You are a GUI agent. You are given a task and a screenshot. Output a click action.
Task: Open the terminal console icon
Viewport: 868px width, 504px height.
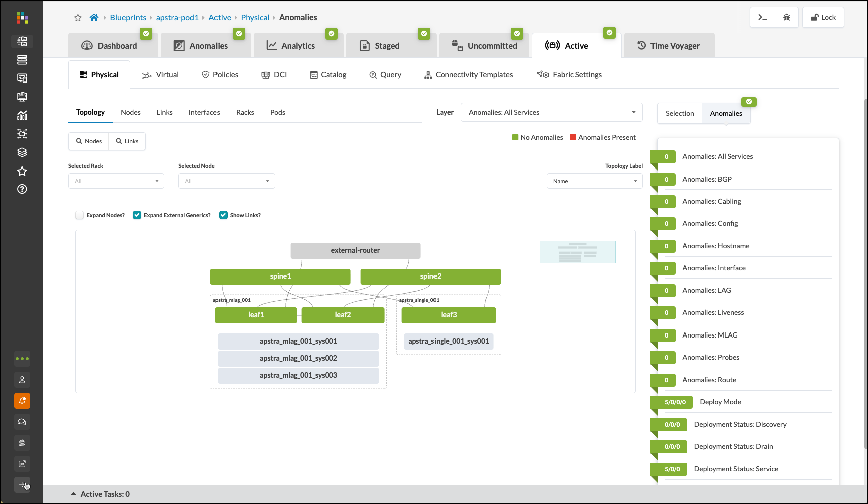pos(763,17)
